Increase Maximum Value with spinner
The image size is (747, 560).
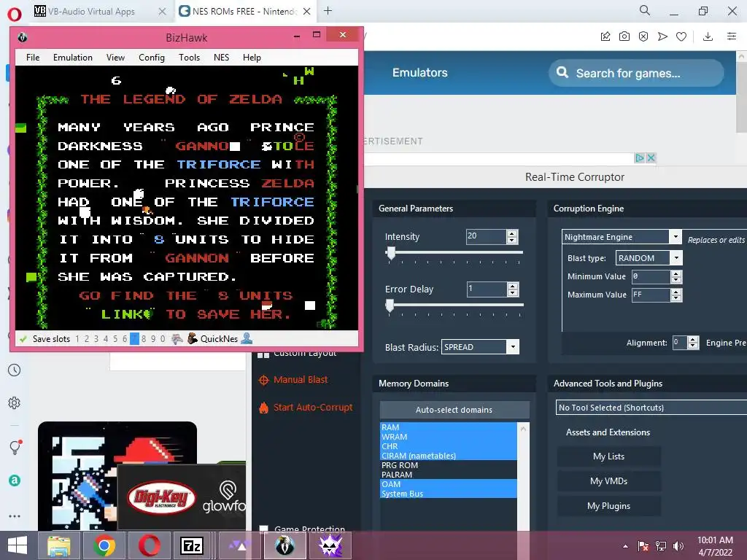coord(676,292)
